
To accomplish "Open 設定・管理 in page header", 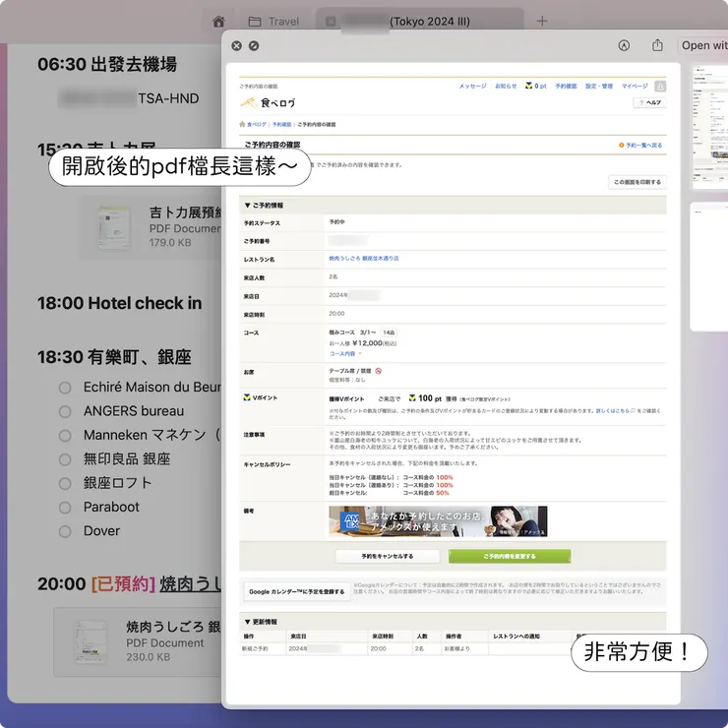I will tap(599, 86).
